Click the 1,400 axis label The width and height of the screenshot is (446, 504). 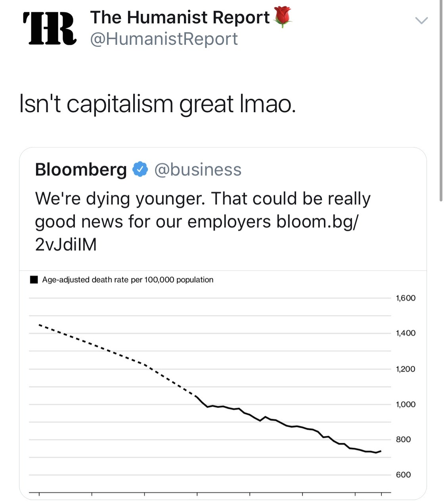coord(406,333)
